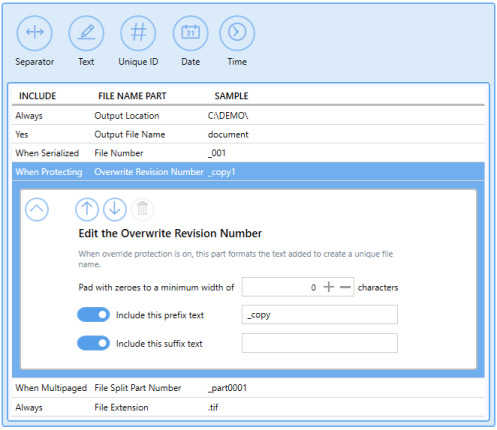Click the 'Yes' include cell
This screenshot has height=430, width=497.
point(22,135)
